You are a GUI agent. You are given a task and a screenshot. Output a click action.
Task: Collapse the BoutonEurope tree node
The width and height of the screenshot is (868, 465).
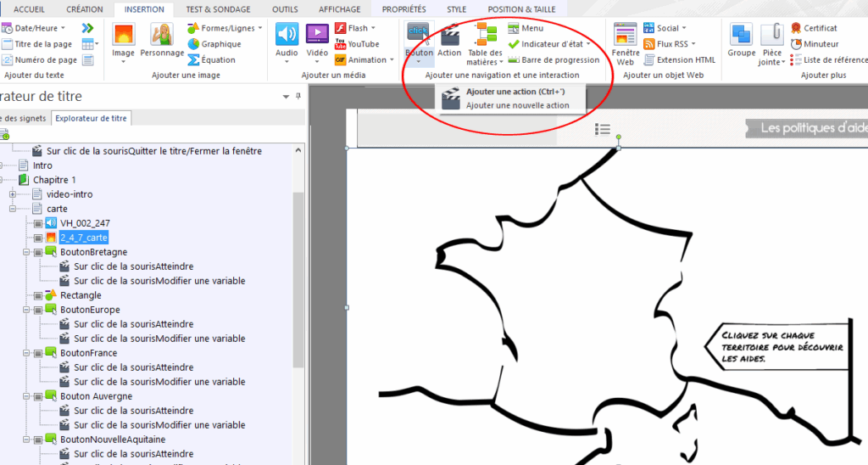pos(26,311)
